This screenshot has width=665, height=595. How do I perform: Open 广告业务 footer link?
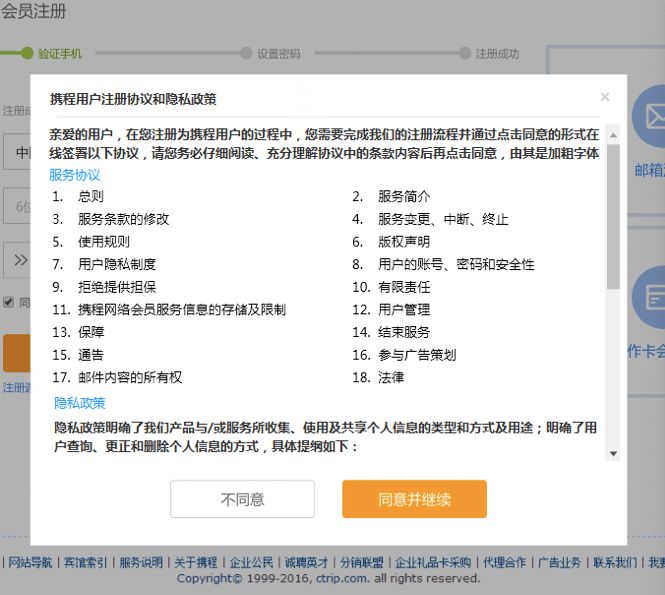point(559,562)
